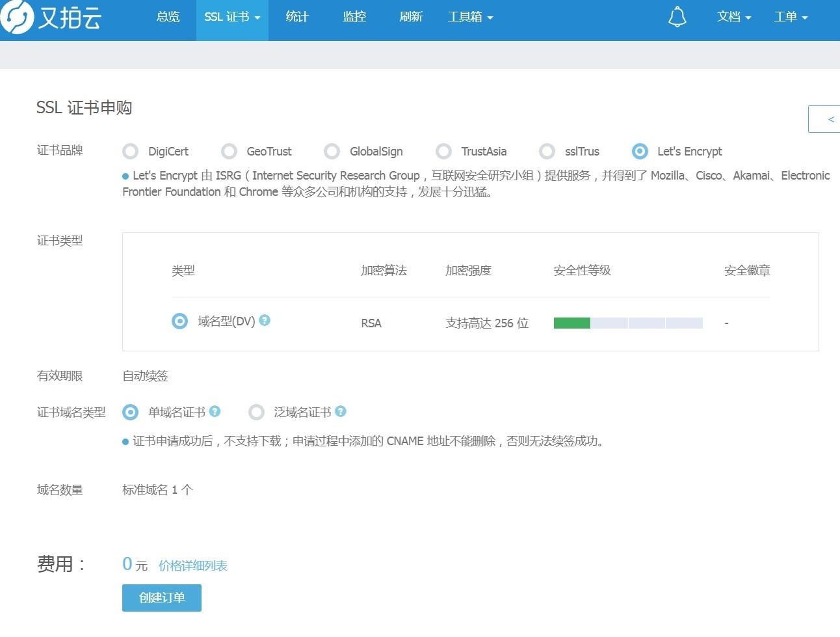Choose 域名型(DV) certificate type

[x=179, y=321]
